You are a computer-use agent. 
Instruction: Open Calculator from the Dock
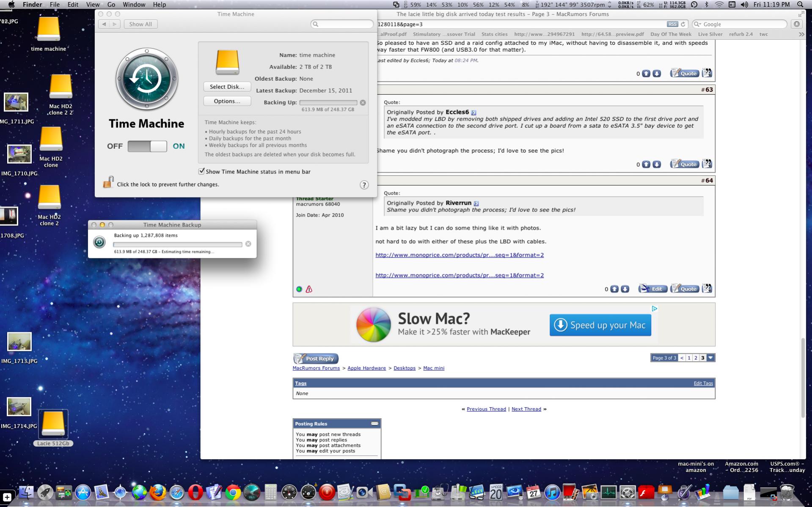[x=270, y=492]
